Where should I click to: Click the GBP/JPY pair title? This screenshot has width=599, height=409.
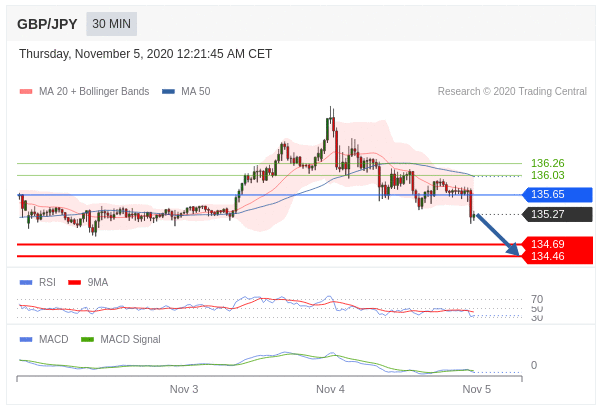(x=47, y=24)
